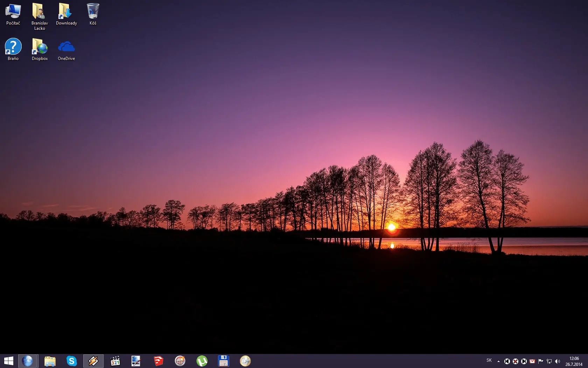Open File Explorer from the taskbar
Screen dimensions: 588x368
tap(50, 361)
